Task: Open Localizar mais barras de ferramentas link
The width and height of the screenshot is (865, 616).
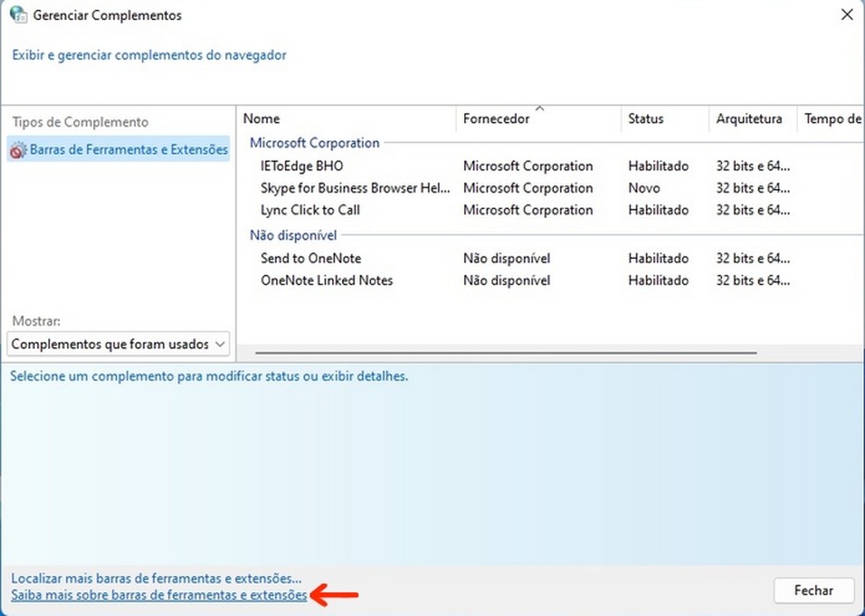Action: (x=156, y=578)
